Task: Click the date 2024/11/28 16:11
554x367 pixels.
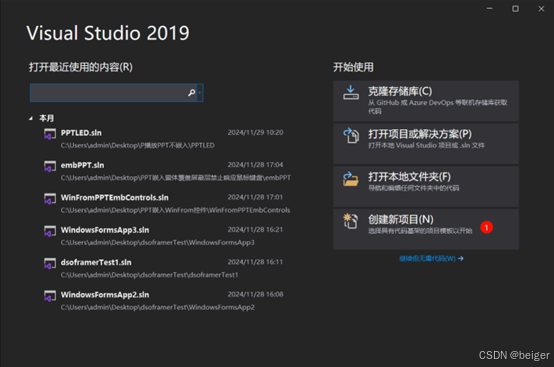Action: click(x=255, y=262)
